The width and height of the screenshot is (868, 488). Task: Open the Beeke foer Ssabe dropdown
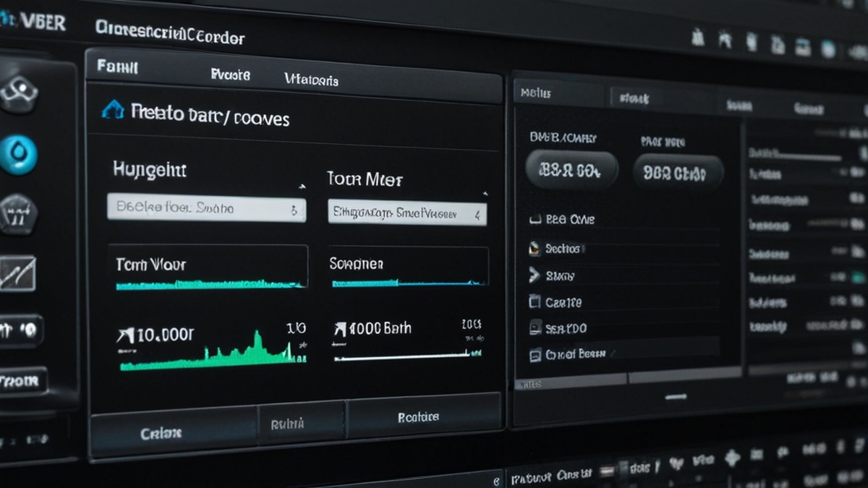tap(206, 208)
